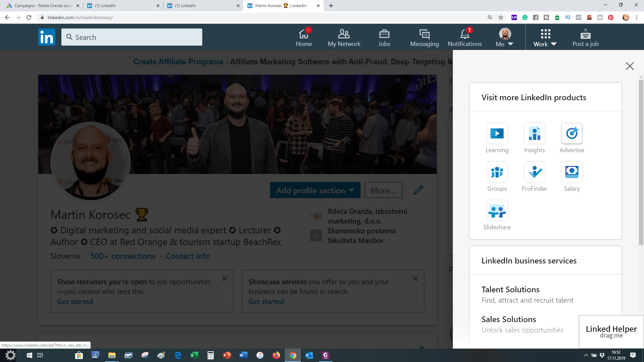
Task: Go to My Network menu item
Action: (344, 37)
